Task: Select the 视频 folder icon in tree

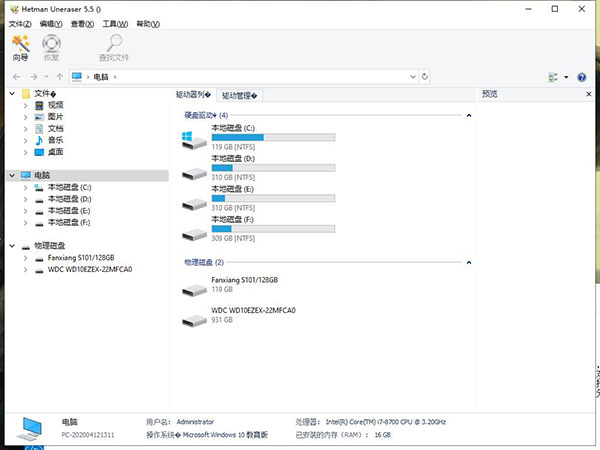Action: (x=39, y=105)
